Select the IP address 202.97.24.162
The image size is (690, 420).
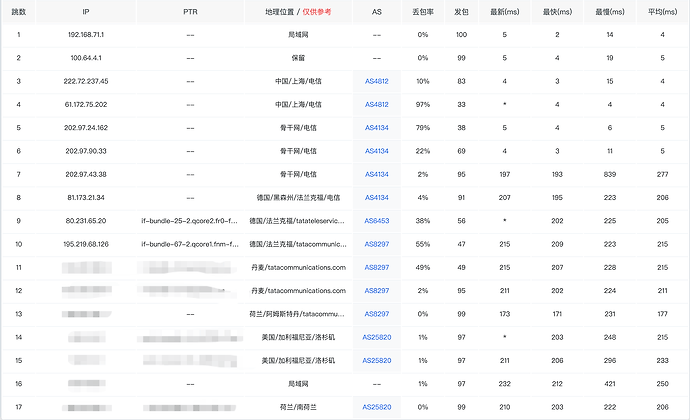(86, 128)
